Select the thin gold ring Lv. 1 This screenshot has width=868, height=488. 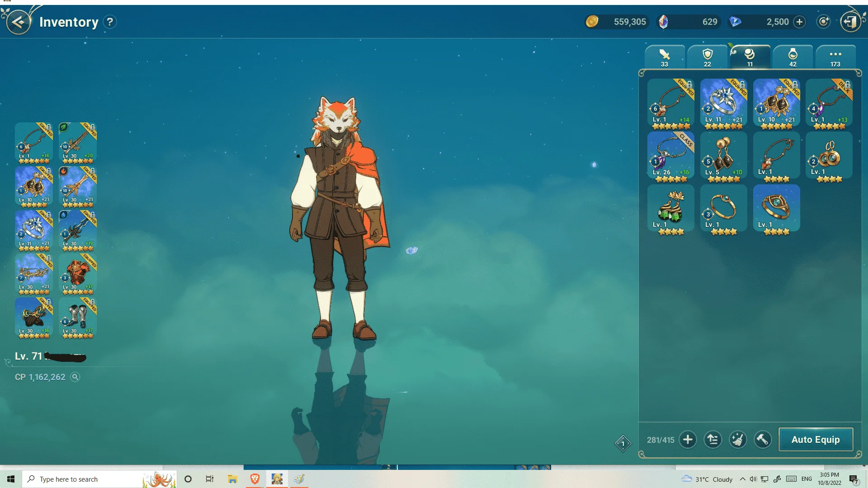click(724, 210)
